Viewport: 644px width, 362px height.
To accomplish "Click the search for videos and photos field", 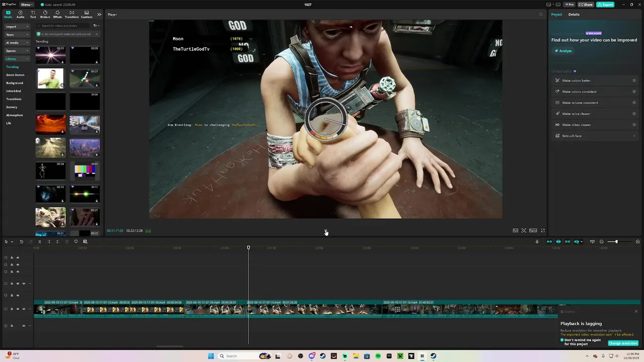I will (x=63, y=26).
